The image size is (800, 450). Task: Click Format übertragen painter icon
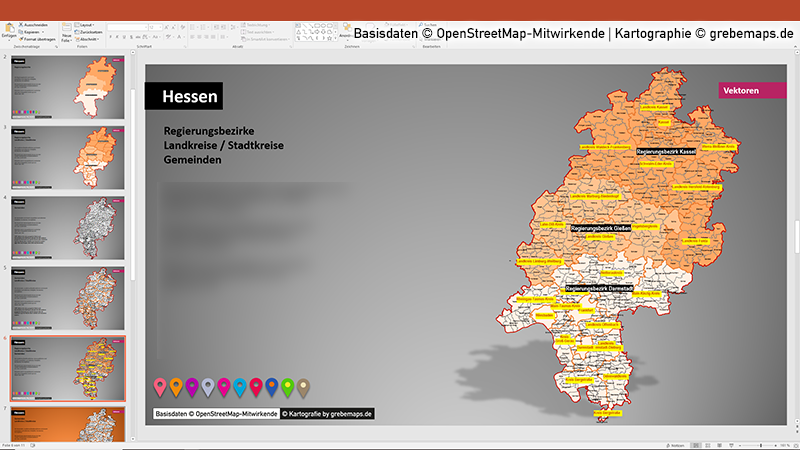pyautogui.click(x=36, y=37)
